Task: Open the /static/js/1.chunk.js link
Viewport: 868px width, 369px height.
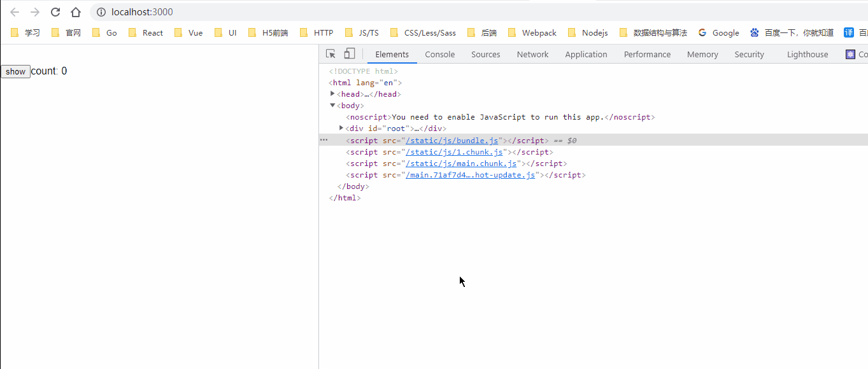Action: (455, 152)
